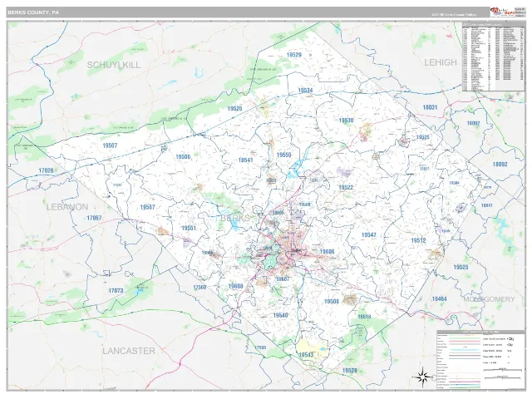Click ZIP code 17569 label

199,288
